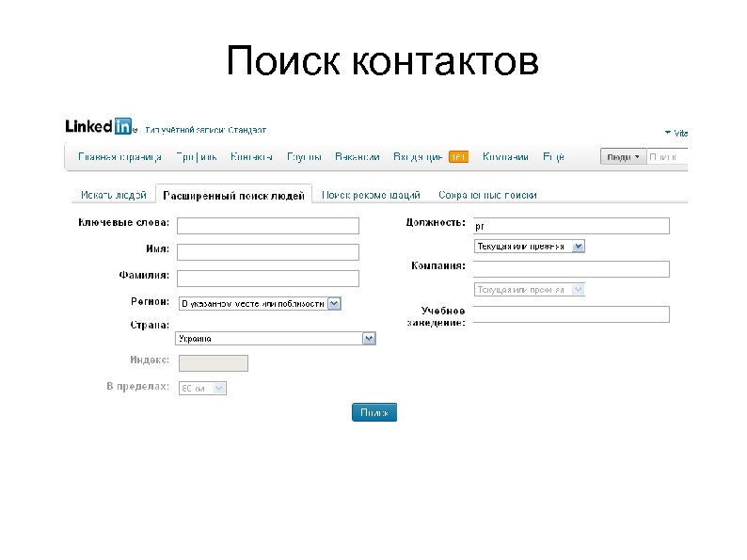Viewport: 747px width, 560px height.
Task: Click the LinkedIn logo
Action: 99,126
